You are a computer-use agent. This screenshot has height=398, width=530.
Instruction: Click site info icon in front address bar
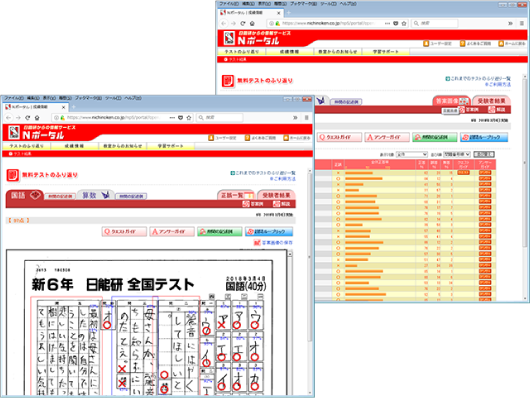(56, 118)
